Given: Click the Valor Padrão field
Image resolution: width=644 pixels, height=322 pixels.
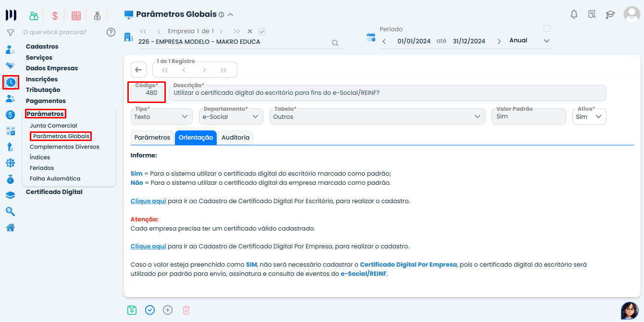Looking at the screenshot, I should coord(529,116).
